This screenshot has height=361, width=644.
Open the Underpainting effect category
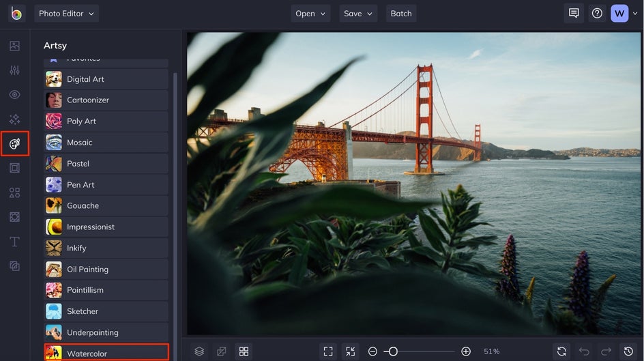(106, 332)
